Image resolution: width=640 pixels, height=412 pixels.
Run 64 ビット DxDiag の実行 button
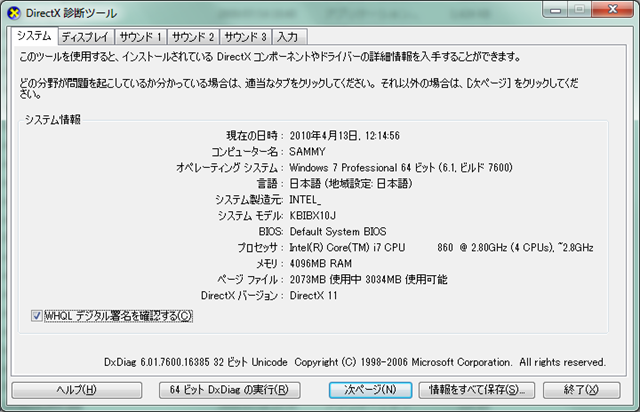pos(229,390)
